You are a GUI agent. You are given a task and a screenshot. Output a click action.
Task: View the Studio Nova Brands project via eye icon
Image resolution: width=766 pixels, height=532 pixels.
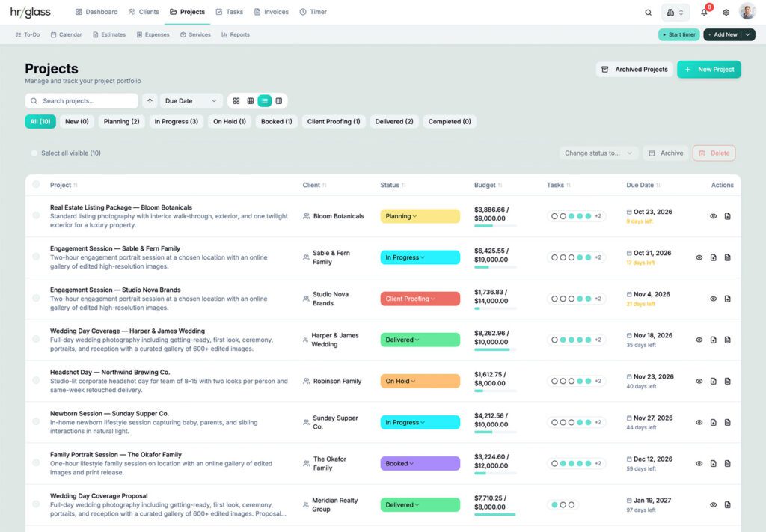pyautogui.click(x=713, y=299)
